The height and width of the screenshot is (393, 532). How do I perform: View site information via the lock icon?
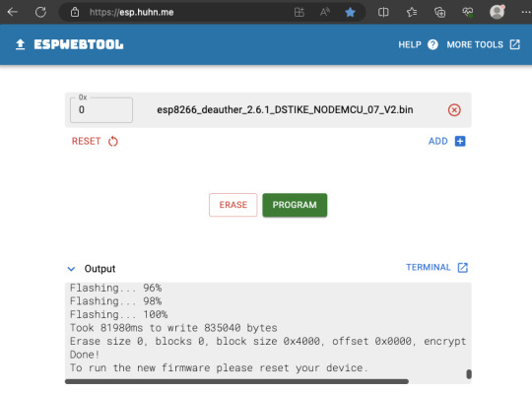tap(75, 13)
